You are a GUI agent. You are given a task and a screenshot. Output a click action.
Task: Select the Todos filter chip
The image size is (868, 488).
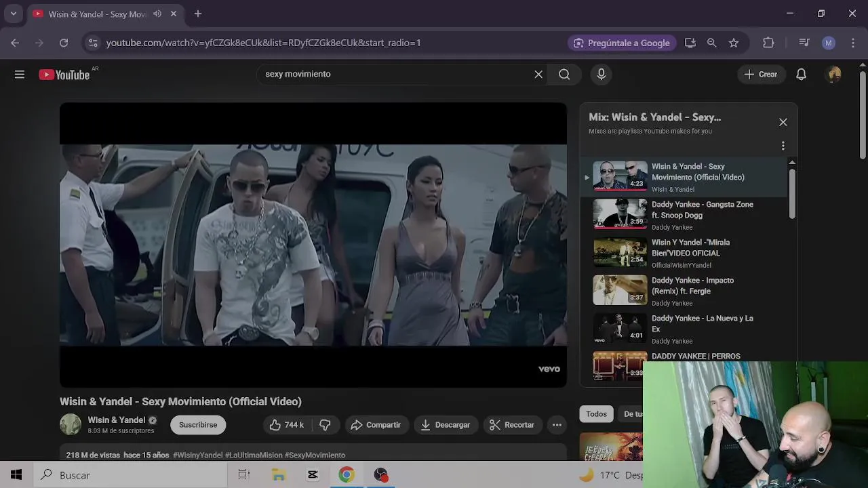click(x=597, y=414)
